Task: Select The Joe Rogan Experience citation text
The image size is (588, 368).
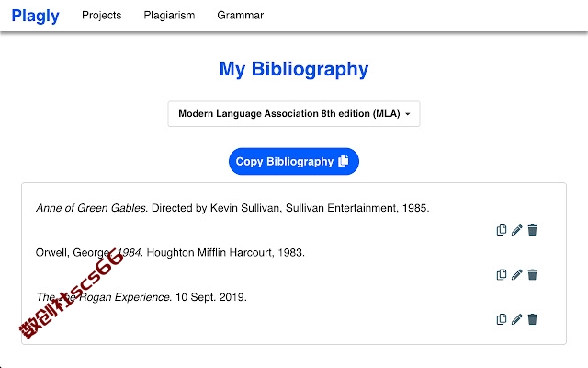Action: (x=141, y=297)
